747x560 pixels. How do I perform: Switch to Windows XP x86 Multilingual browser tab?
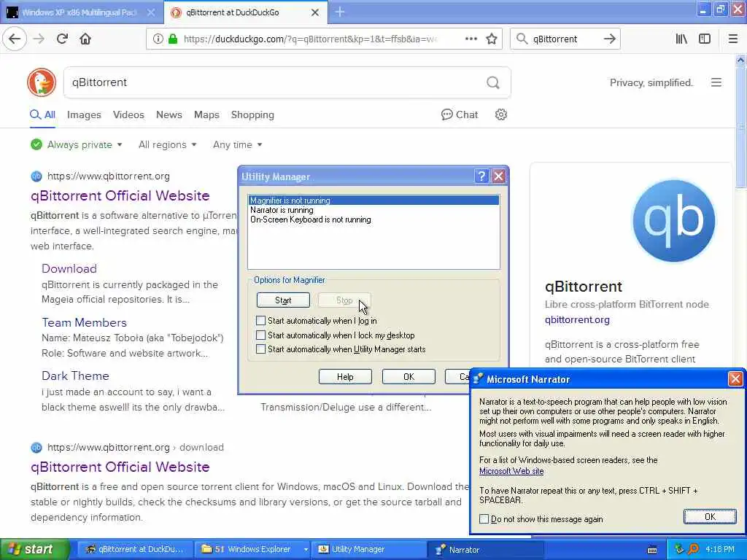click(79, 12)
